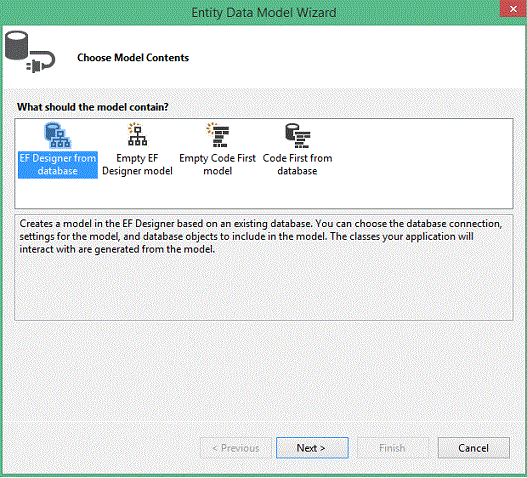Click the 'Choose Model Contents' heading
527x478 pixels.
pos(133,57)
